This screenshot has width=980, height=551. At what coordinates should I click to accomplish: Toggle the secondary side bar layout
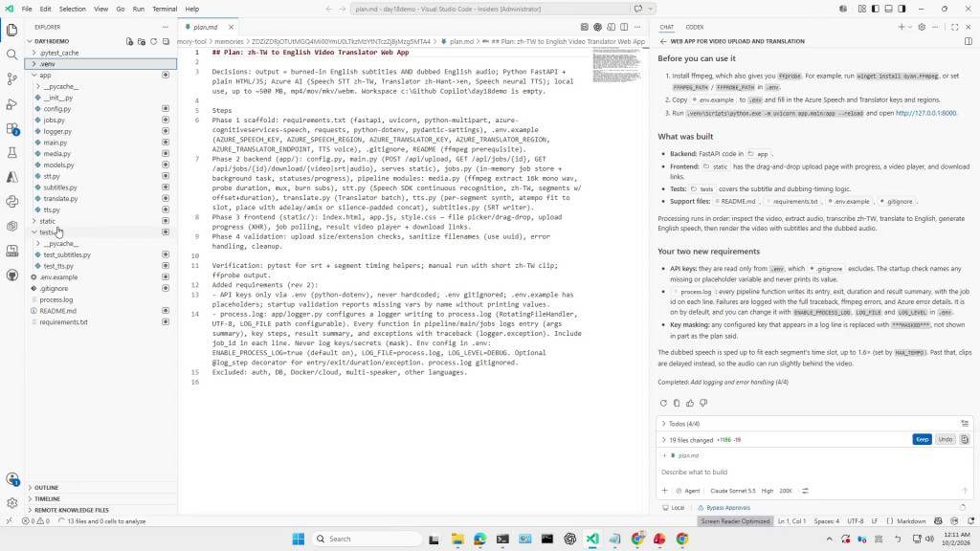point(902,9)
